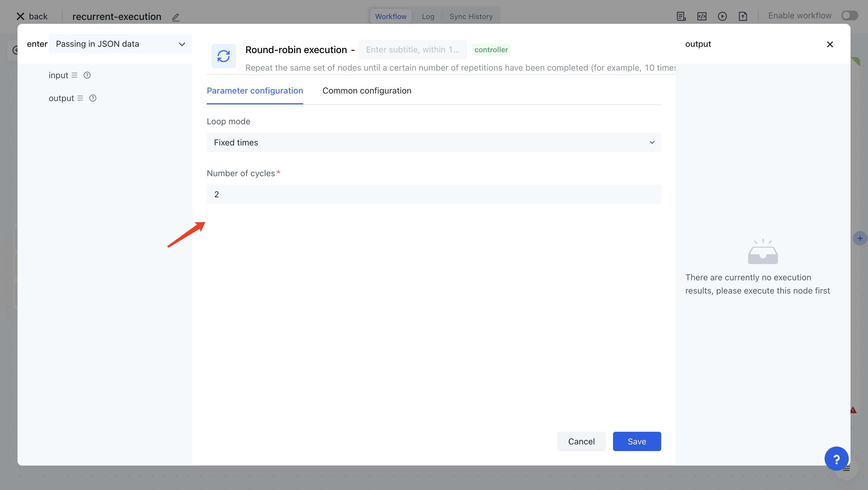This screenshot has width=868, height=490.
Task: Click the list icon beside output label
Action: [x=80, y=98]
